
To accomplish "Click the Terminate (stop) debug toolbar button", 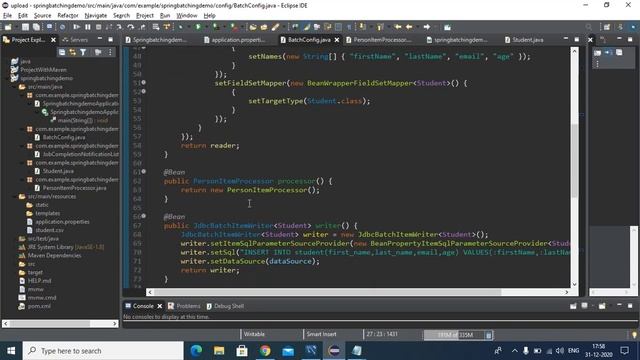I will (98, 27).
